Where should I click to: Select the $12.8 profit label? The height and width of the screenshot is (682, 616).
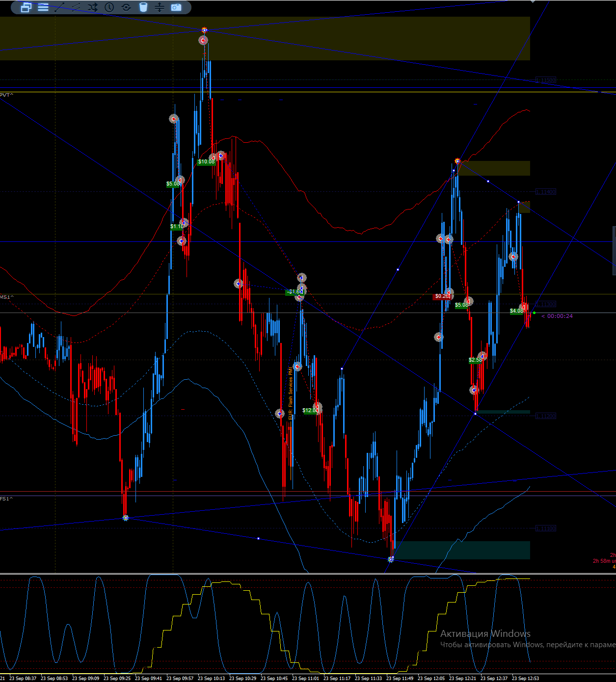tap(309, 411)
